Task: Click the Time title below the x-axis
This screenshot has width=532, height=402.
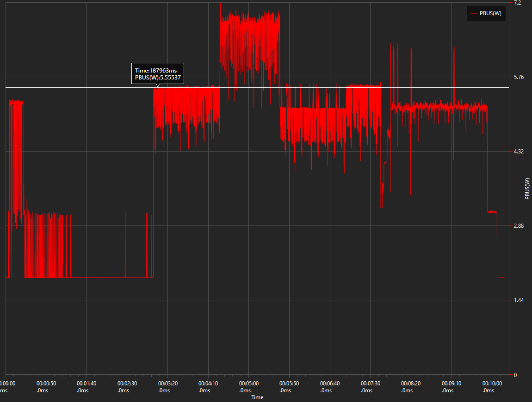Action: coord(257,397)
